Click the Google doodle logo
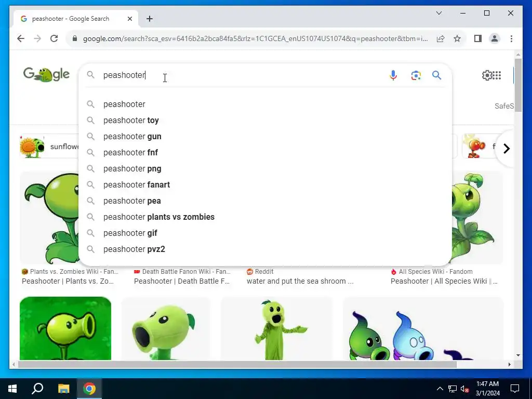 (46, 75)
